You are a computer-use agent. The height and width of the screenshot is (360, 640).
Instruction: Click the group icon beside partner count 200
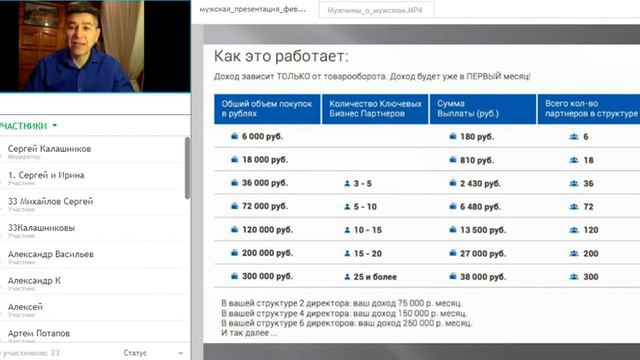[574, 253]
